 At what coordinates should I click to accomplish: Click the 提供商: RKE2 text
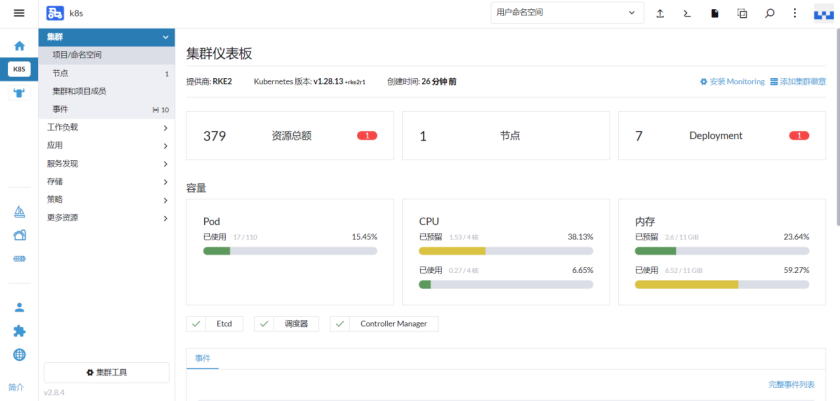point(209,82)
